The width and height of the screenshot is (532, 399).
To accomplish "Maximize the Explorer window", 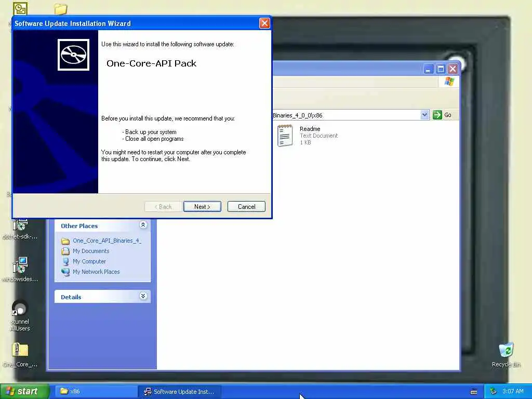I will (441, 69).
